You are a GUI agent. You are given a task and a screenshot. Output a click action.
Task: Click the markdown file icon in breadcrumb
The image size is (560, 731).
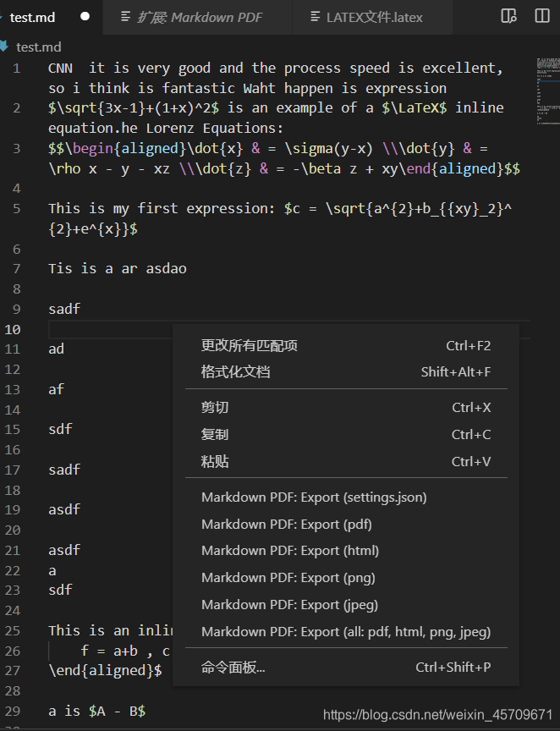point(4,47)
